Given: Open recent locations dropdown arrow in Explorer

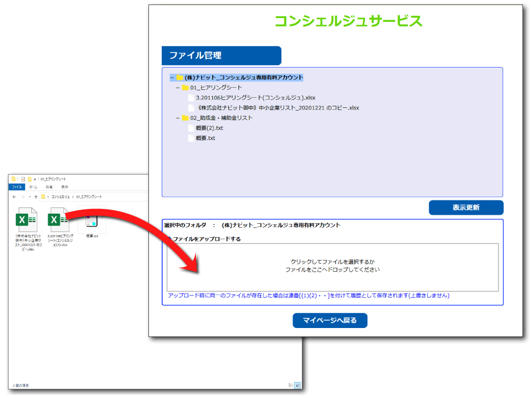Looking at the screenshot, I should (29, 197).
